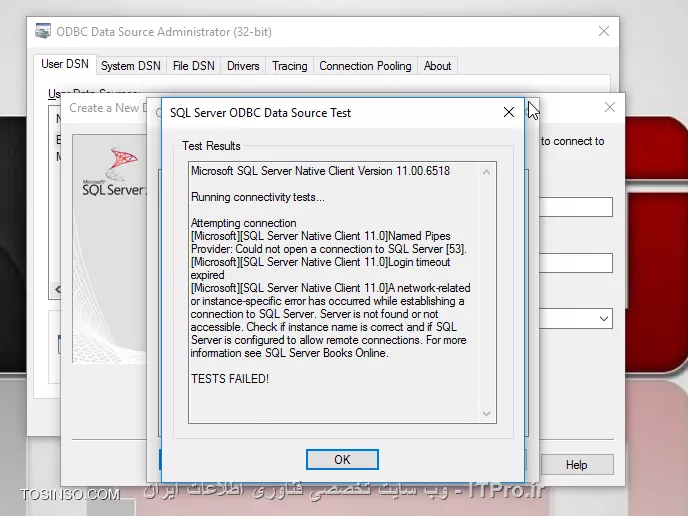This screenshot has width=688, height=516.
Task: Click the "Attempting connection" line in results
Action: 244,223
